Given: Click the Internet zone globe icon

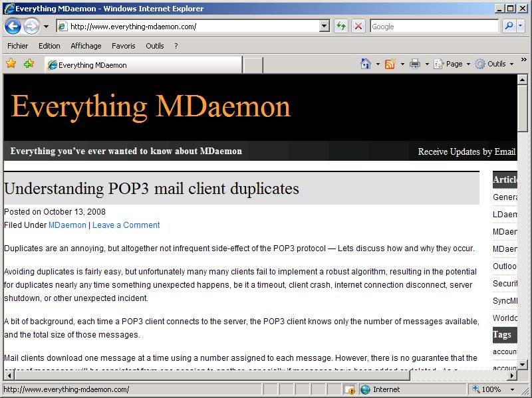Looking at the screenshot, I should 365,389.
